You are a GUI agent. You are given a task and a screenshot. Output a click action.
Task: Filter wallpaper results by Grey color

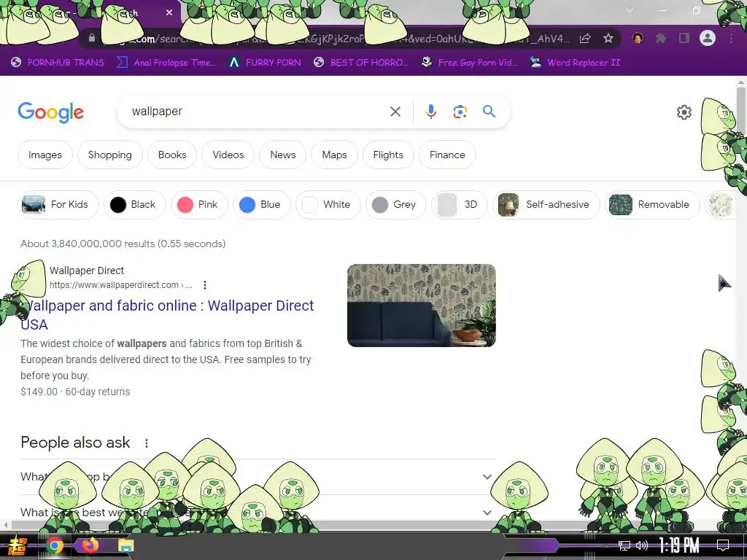pyautogui.click(x=396, y=205)
